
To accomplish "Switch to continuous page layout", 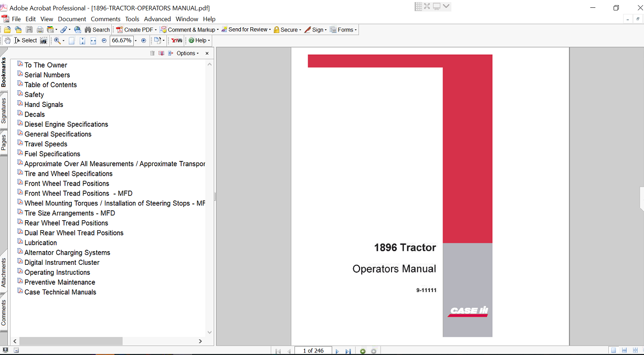I will (x=624, y=350).
